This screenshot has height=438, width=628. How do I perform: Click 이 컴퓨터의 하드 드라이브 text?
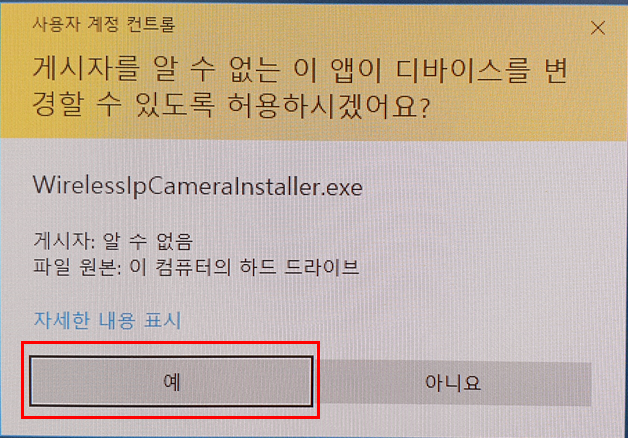[x=244, y=267]
